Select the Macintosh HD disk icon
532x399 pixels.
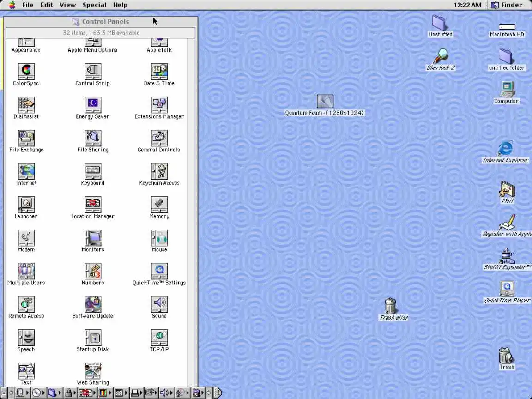507,27
